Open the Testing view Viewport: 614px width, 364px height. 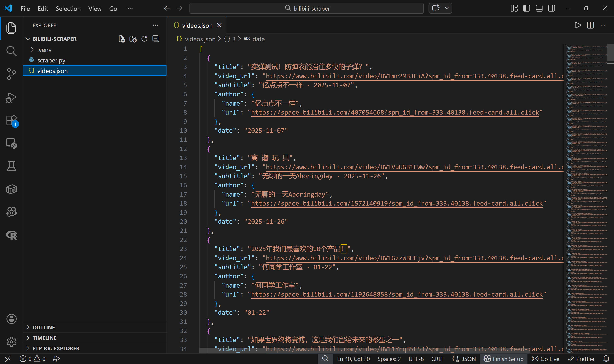click(x=11, y=166)
